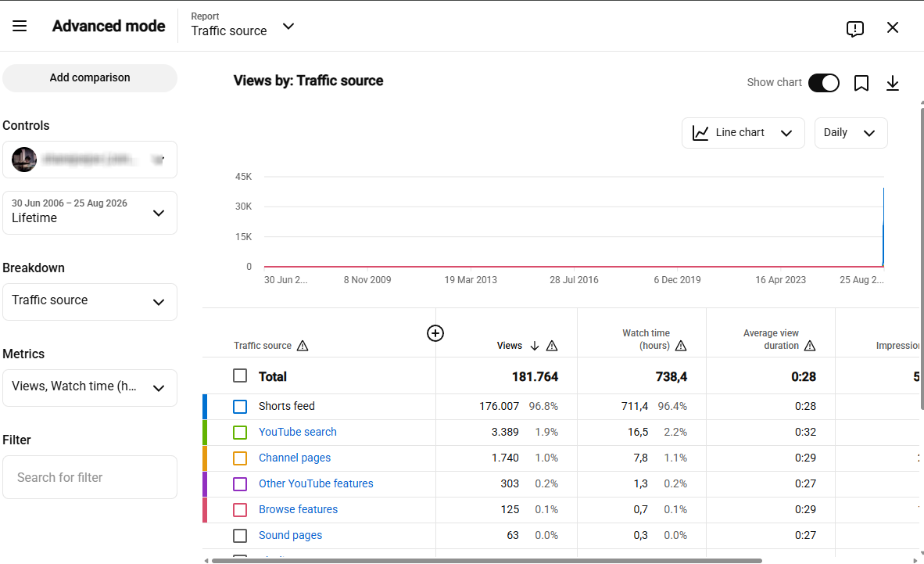Click the bookmark save report icon
The image size is (924, 564).
point(861,83)
